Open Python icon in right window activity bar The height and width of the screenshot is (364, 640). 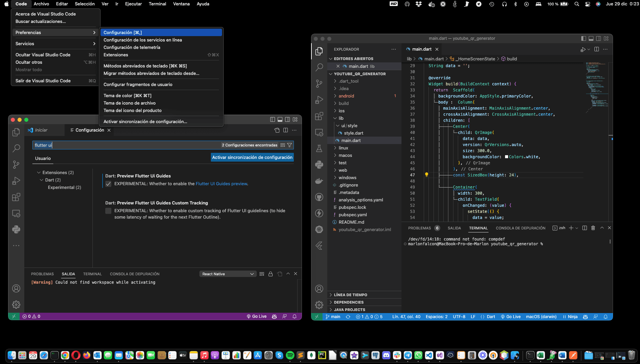[x=319, y=165]
